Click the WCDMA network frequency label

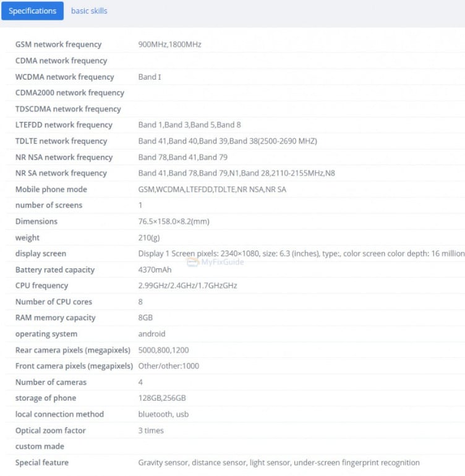64,77
